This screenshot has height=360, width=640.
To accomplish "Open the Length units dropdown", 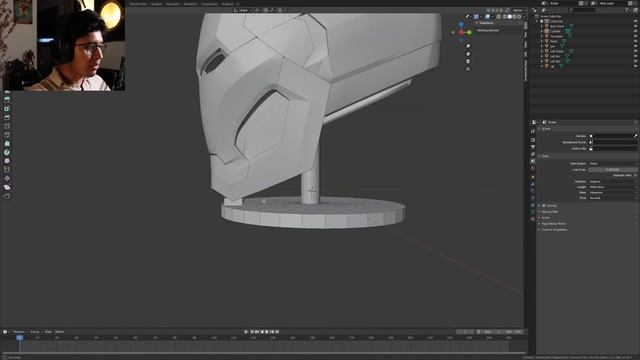I will (x=613, y=187).
